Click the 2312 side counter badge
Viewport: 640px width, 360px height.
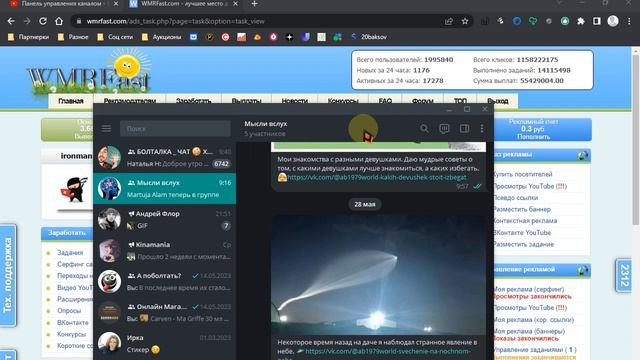click(624, 276)
